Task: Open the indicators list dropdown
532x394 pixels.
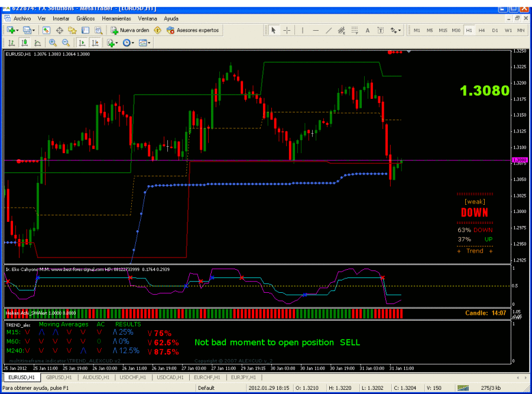Action: (112, 43)
